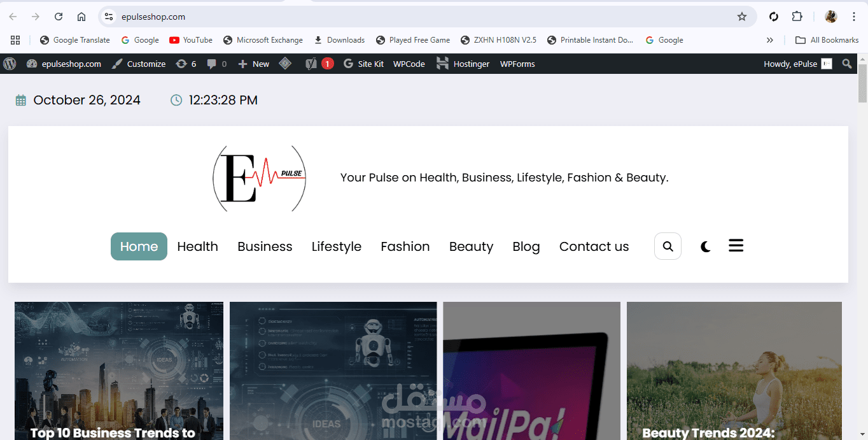
Task: Open the hamburger side menu
Action: 736,245
